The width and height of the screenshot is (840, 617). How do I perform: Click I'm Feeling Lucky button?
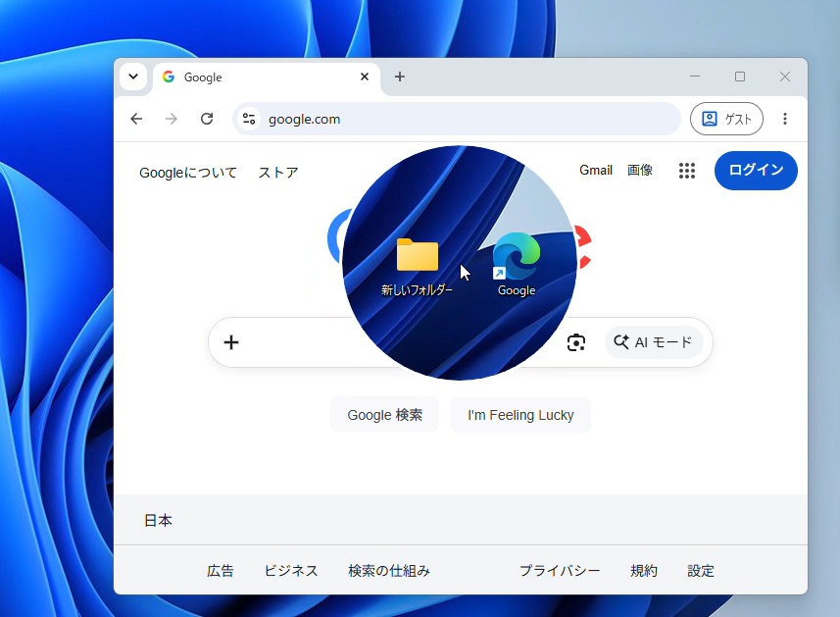point(520,415)
